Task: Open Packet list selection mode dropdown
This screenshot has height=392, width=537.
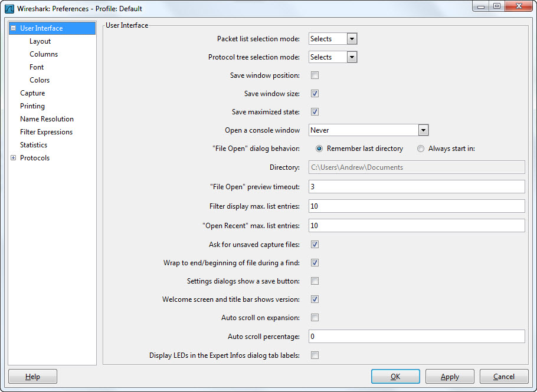Action: click(x=352, y=39)
